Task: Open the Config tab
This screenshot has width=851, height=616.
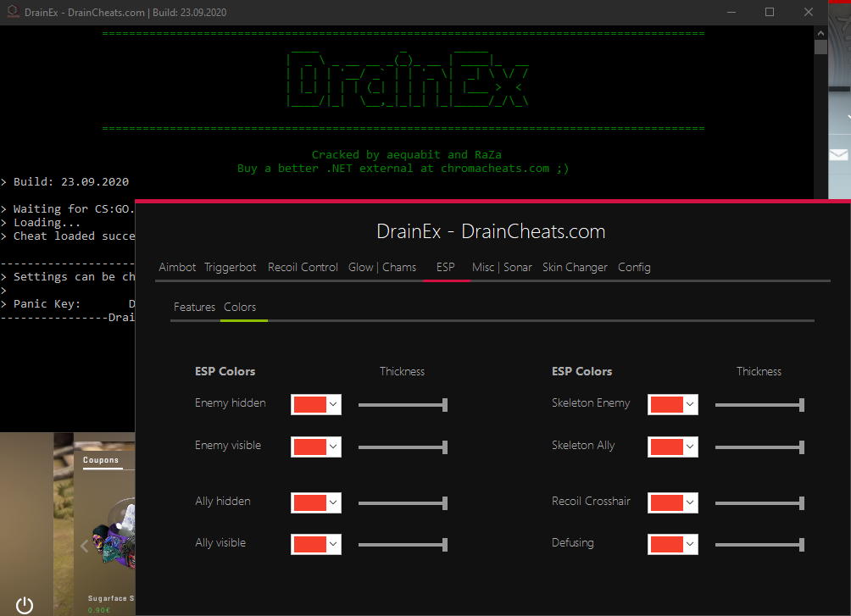Action: click(x=634, y=267)
